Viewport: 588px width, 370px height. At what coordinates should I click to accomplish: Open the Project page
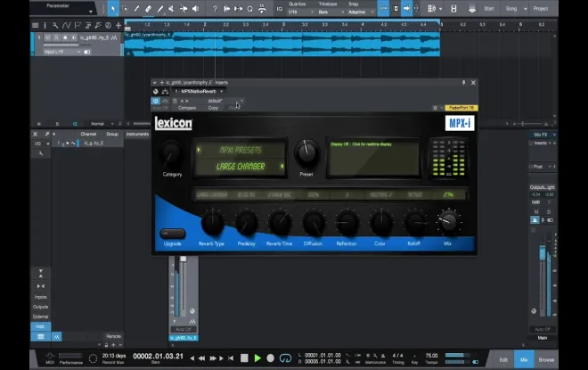point(541,9)
